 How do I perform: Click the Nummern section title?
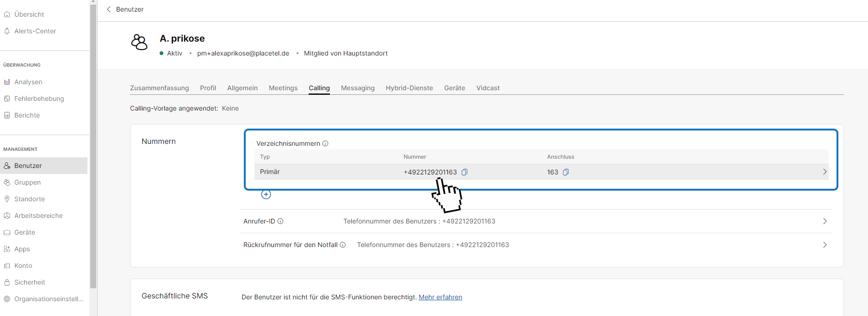click(159, 141)
